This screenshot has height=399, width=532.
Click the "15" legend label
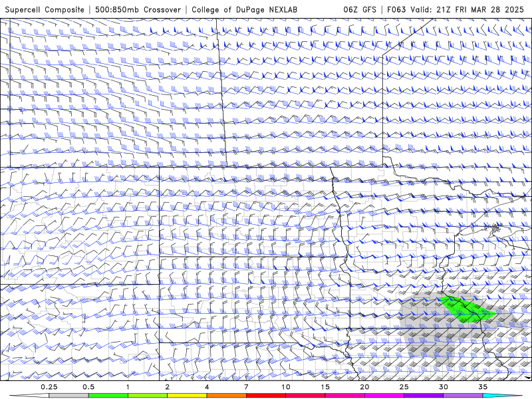pyautogui.click(x=325, y=387)
